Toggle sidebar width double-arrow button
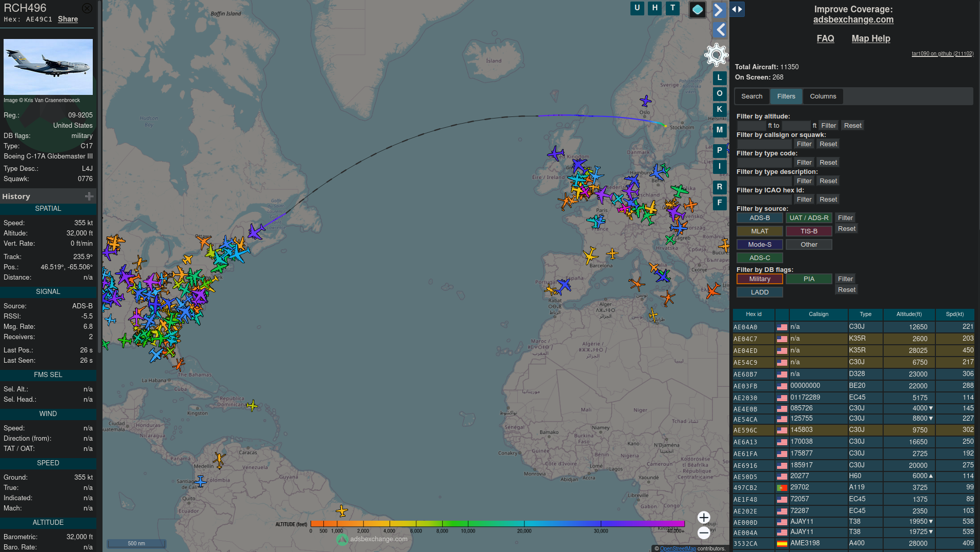980x552 pixels. 737,9
